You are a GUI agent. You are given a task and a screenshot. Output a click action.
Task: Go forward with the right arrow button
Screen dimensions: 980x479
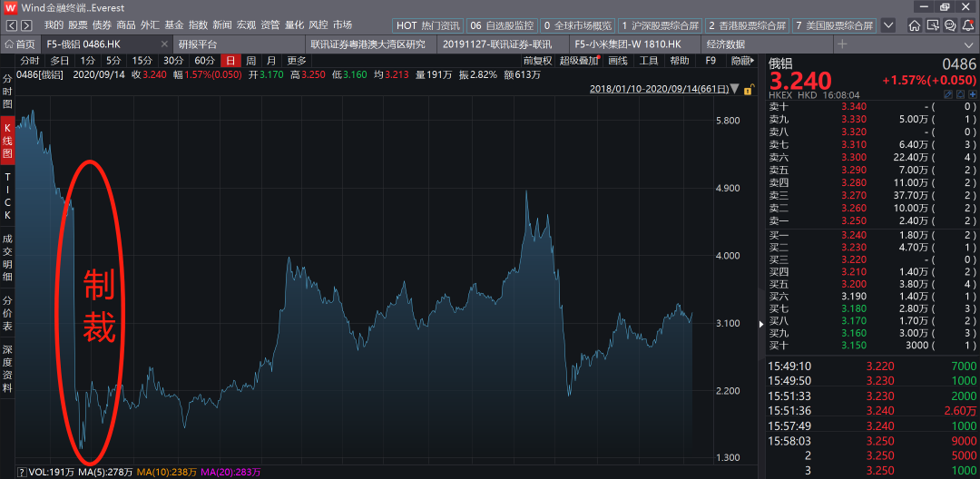point(26,25)
